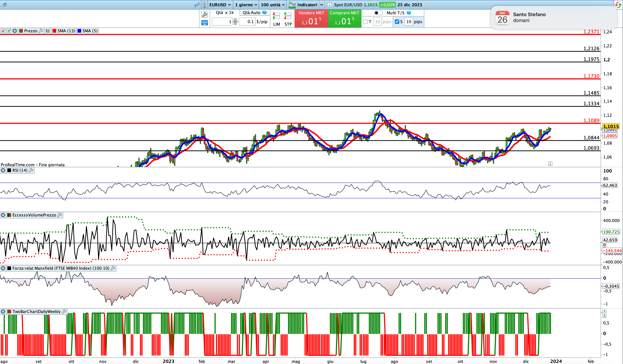Open Forza relat Mansfield wrench settings
The image size is (623, 364).
tap(113, 268)
